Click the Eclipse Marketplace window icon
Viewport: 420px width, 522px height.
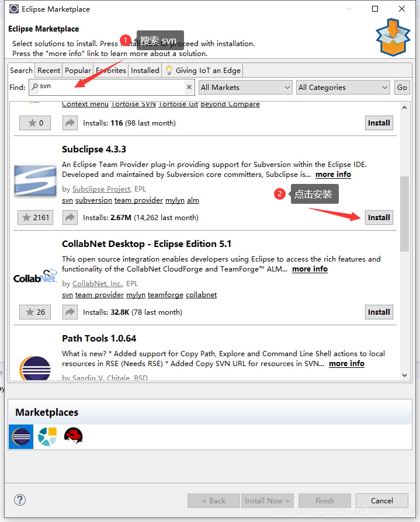(13, 9)
